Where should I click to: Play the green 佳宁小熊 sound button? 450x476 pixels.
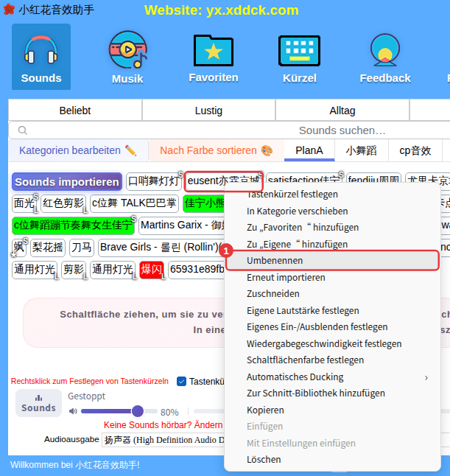204,203
